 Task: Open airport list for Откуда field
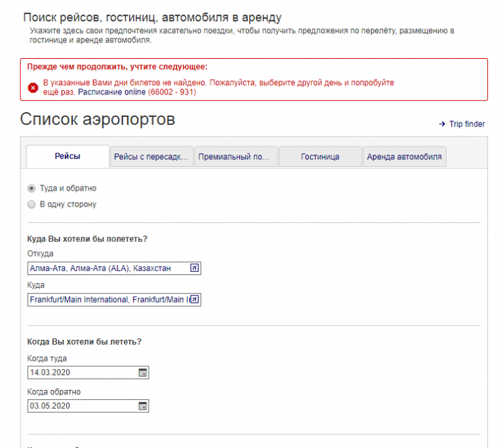pos(195,268)
